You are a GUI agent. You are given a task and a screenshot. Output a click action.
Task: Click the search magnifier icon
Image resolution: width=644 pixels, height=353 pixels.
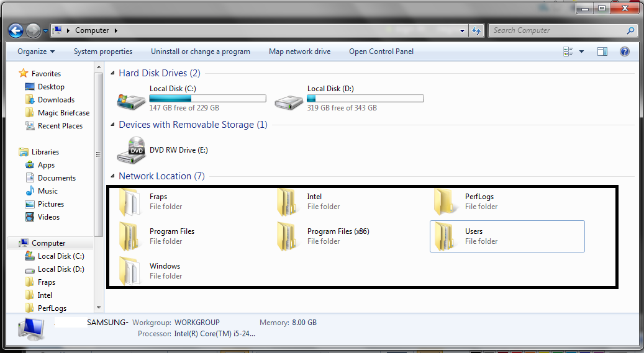(x=631, y=30)
